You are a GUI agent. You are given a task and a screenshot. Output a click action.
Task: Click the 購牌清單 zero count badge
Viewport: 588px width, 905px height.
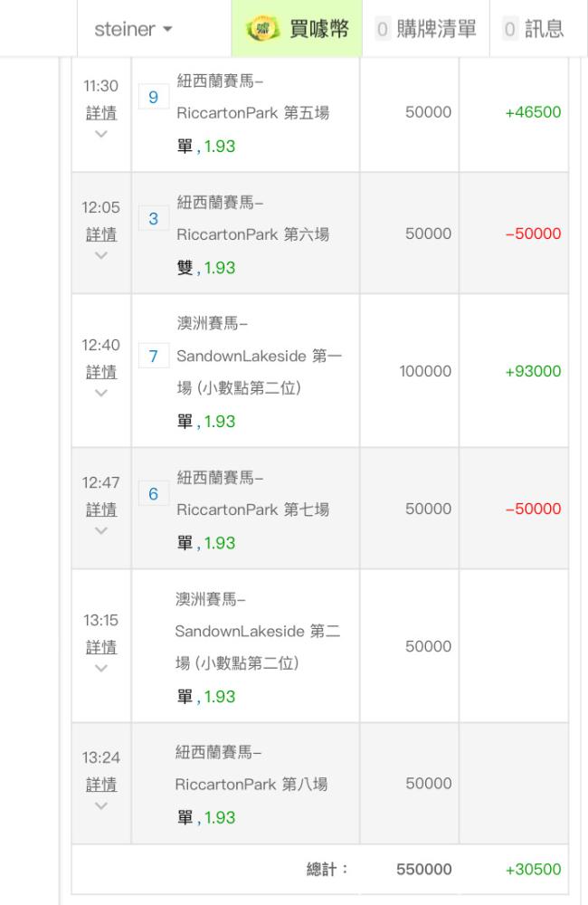click(383, 29)
